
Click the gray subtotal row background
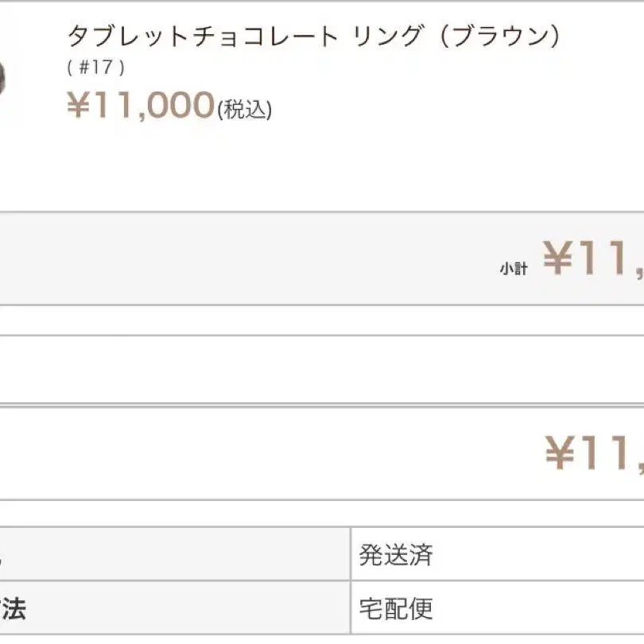pos(239,259)
